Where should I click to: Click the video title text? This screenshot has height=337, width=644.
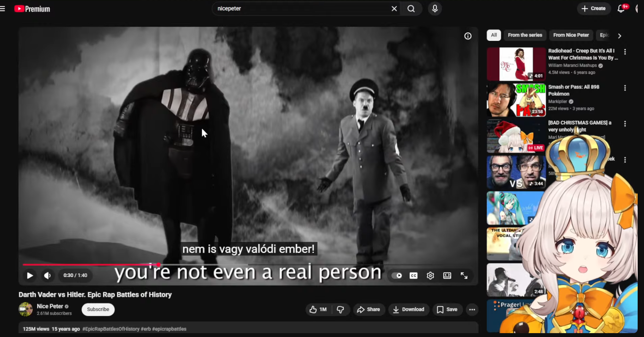click(95, 295)
